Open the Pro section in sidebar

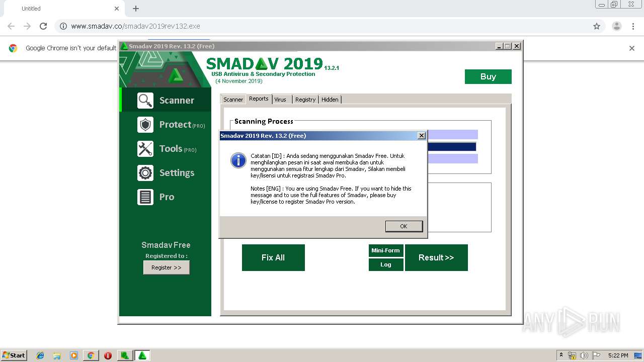pyautogui.click(x=166, y=197)
